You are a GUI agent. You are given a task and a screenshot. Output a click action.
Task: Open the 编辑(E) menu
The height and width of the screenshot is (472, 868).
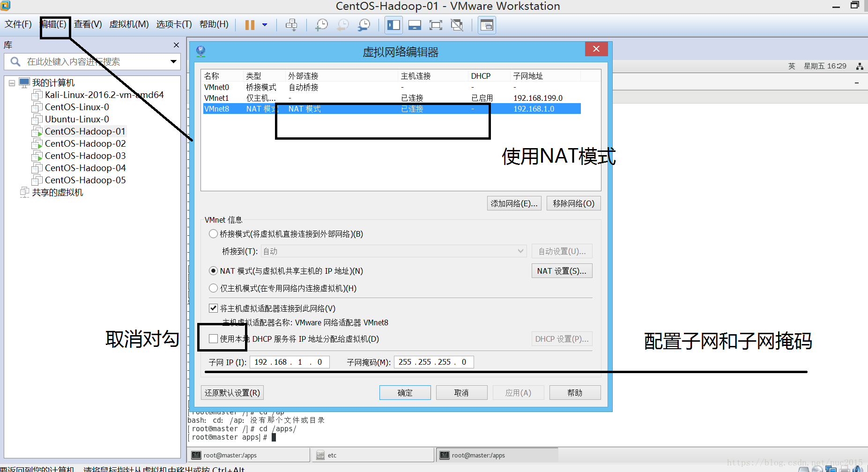(x=54, y=24)
